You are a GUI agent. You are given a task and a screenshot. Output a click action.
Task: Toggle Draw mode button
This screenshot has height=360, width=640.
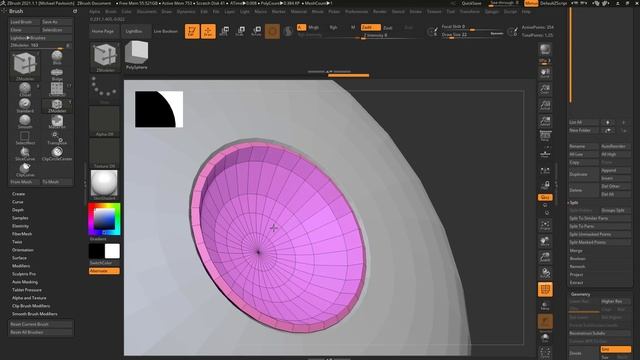(208, 31)
